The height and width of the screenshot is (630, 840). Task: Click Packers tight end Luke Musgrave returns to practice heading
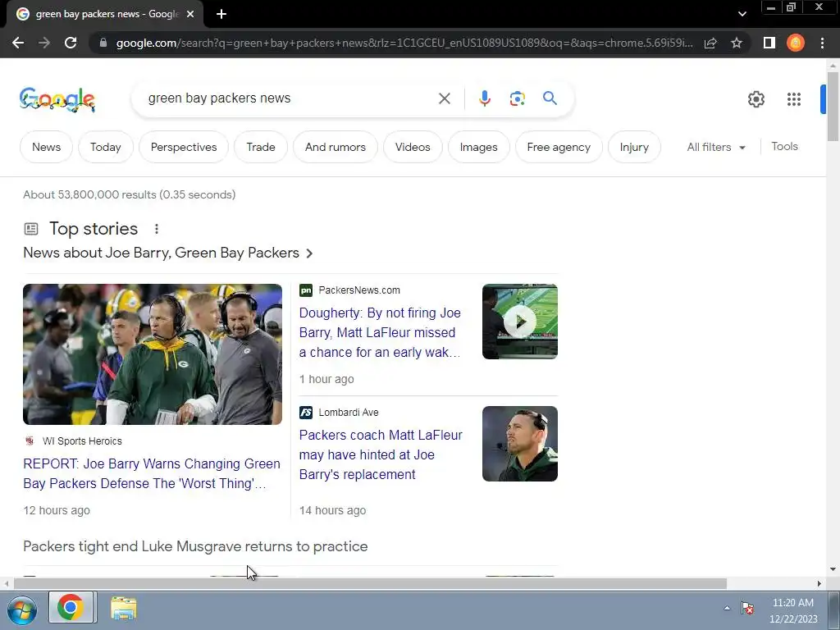click(x=195, y=546)
